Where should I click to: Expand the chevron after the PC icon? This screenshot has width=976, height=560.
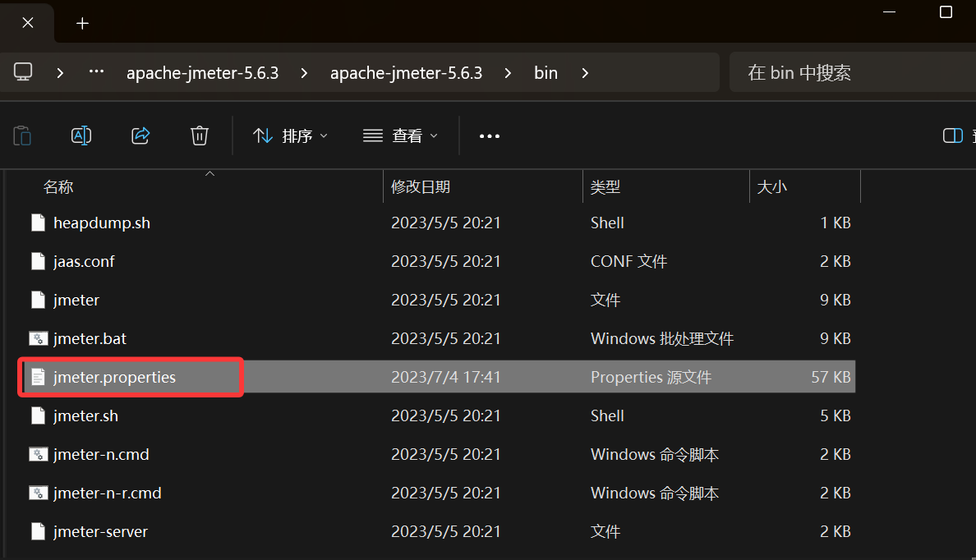pyautogui.click(x=60, y=73)
